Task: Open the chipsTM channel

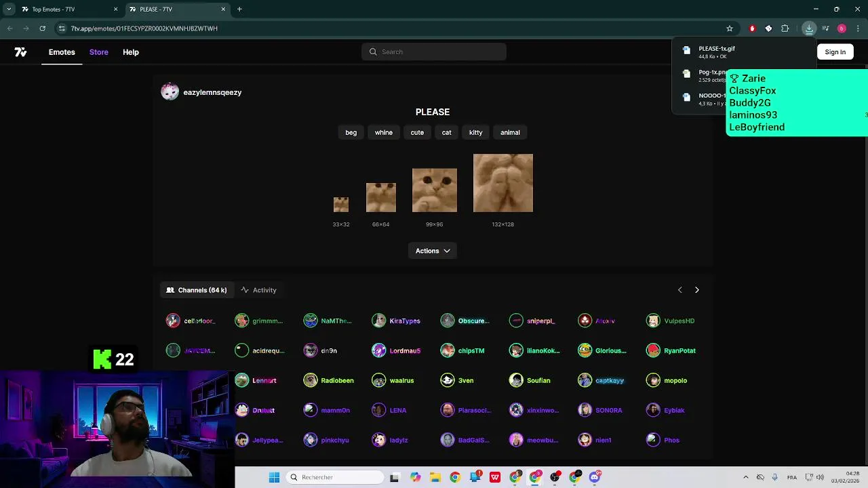Action: pos(462,350)
